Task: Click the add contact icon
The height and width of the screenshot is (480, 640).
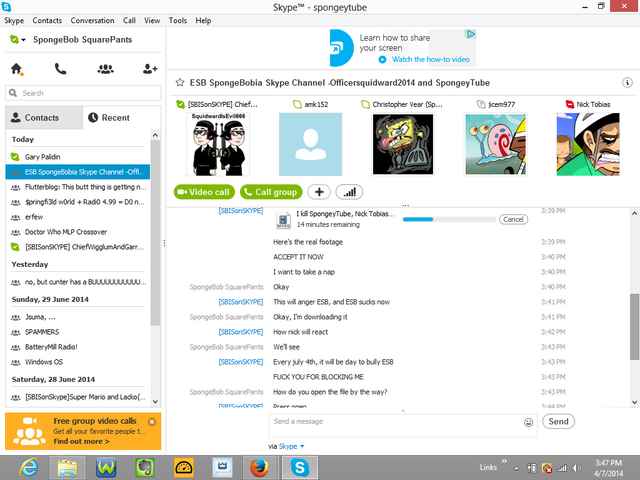Action: (x=150, y=69)
